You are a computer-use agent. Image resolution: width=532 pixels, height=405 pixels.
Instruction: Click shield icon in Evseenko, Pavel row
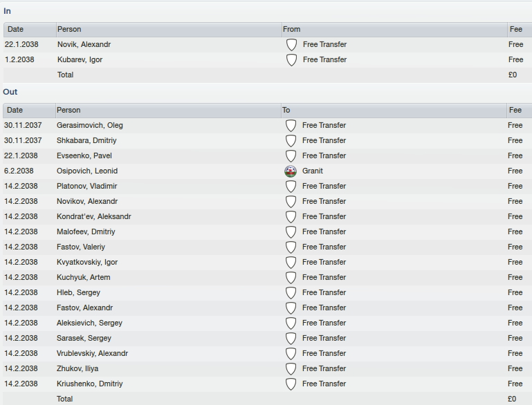[291, 156]
